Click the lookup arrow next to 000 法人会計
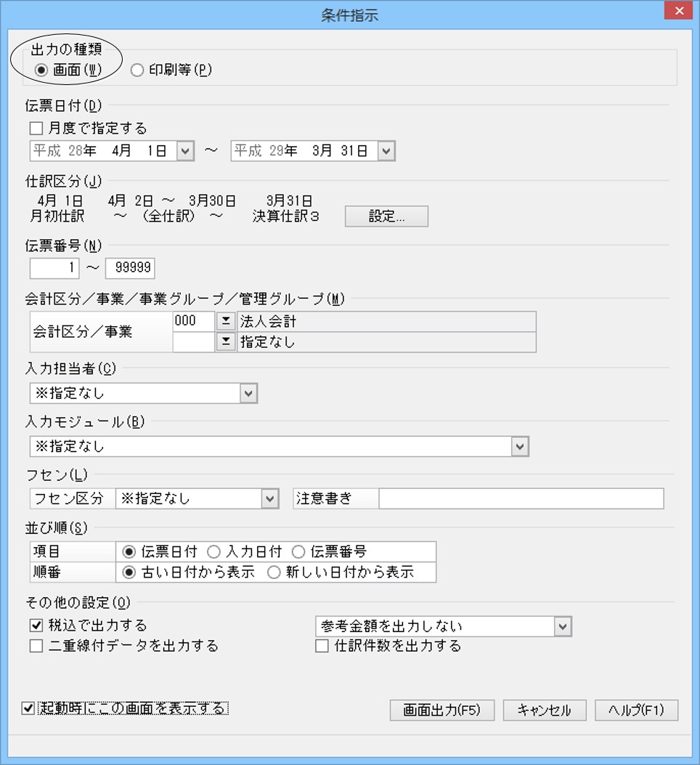The image size is (700, 765). [226, 321]
